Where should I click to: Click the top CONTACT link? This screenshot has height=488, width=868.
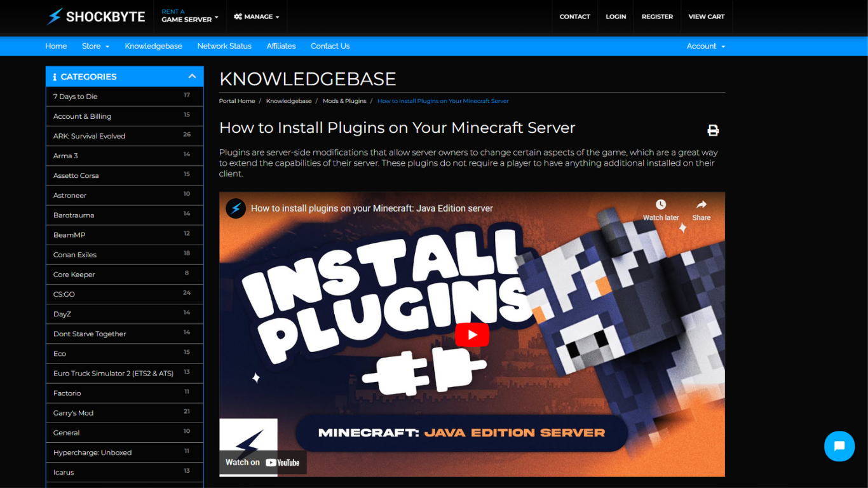575,17
